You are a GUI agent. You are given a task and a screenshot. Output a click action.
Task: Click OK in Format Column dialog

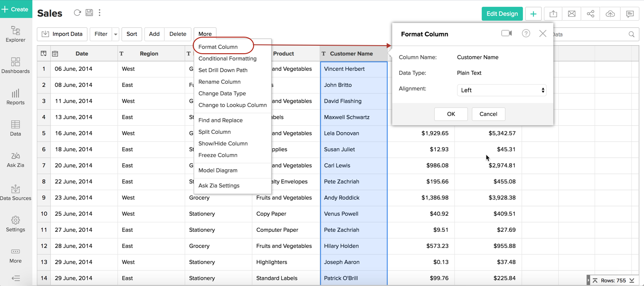(x=451, y=114)
